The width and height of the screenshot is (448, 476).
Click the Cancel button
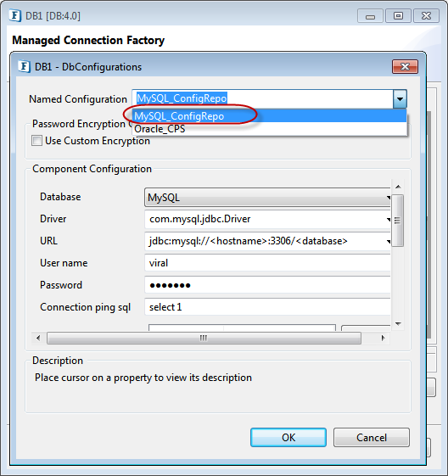[x=372, y=438]
